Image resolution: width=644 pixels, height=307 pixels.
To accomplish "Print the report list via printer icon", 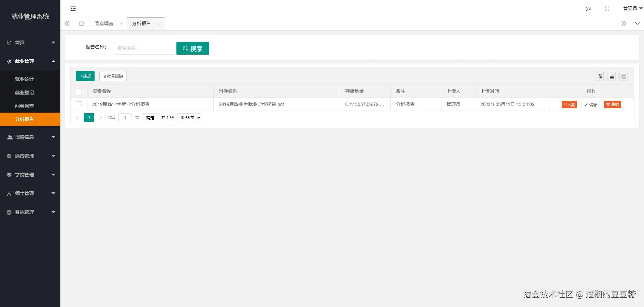I will pos(624,76).
